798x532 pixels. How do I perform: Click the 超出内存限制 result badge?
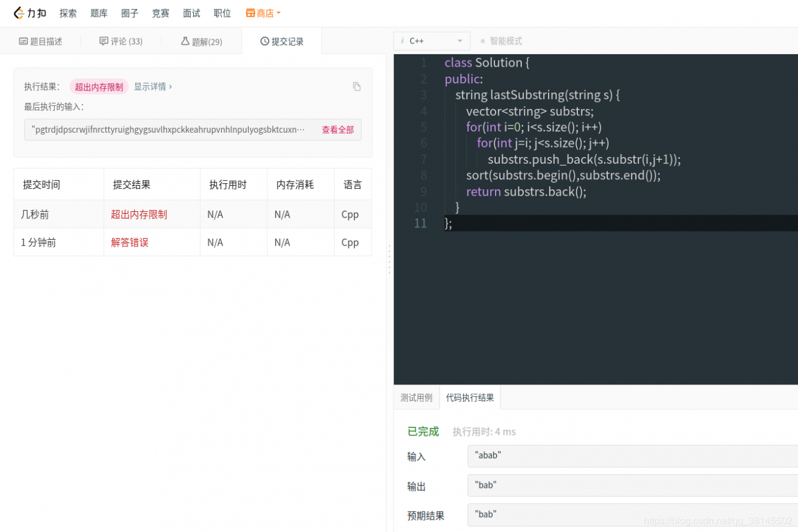click(99, 87)
